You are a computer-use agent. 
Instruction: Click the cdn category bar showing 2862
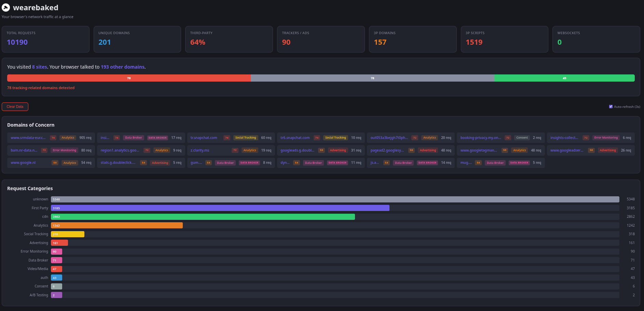203,217
